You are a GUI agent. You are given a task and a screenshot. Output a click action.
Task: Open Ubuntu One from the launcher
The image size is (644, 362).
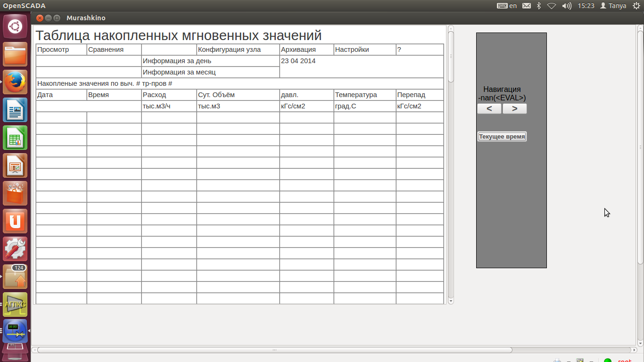coord(15,221)
